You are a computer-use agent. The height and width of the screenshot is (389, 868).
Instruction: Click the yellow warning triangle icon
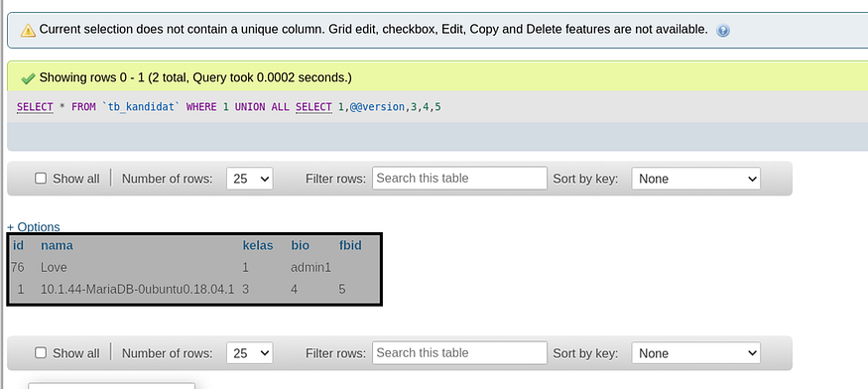coord(28,31)
